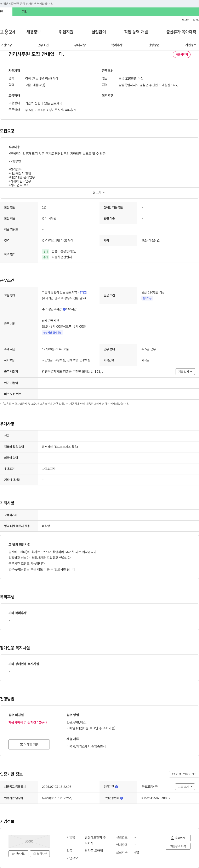The width and height of the screenshot is (199, 868).
Task: Click the 근무시간 협의가능 tag
Action: [x=52, y=333]
